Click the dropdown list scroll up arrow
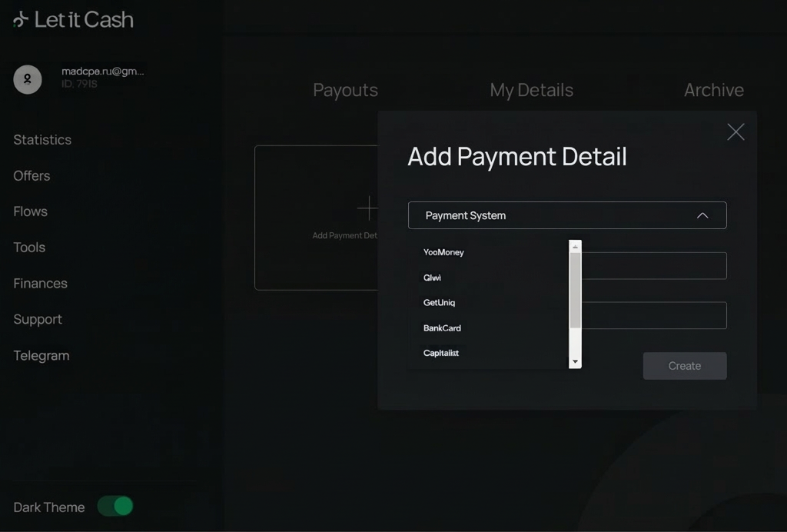This screenshot has width=787, height=532. pyautogui.click(x=575, y=247)
